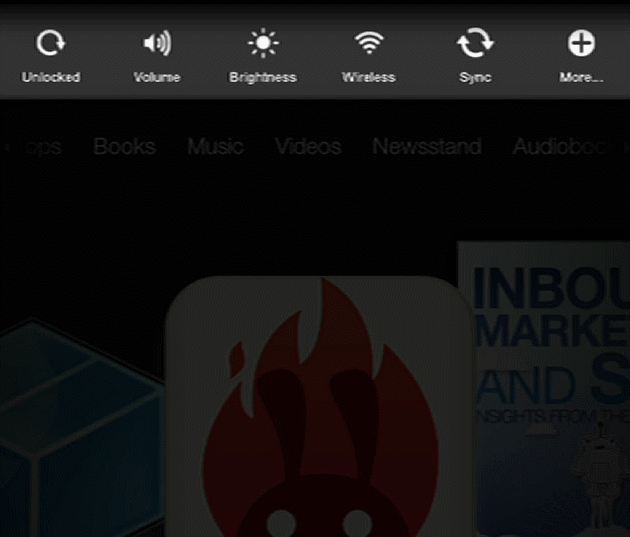Tap the 'More...' text label
Screen dimensions: 630x537
581,77
